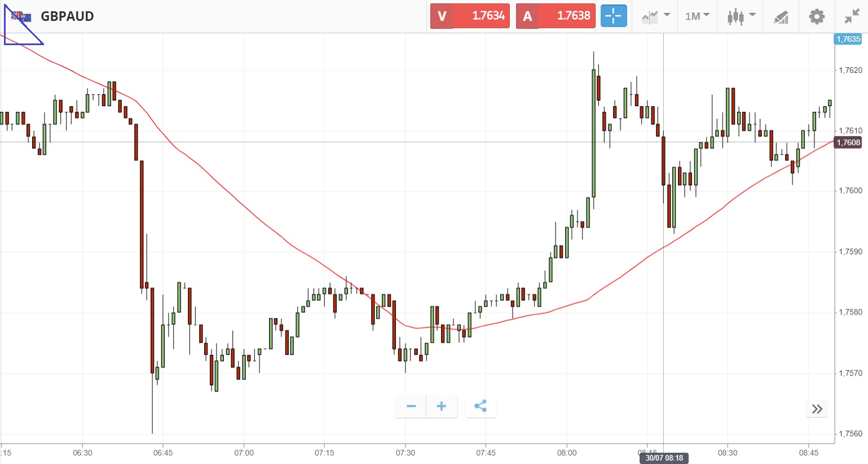
Task: Click the GBPAUD flag icon
Action: 21,16
